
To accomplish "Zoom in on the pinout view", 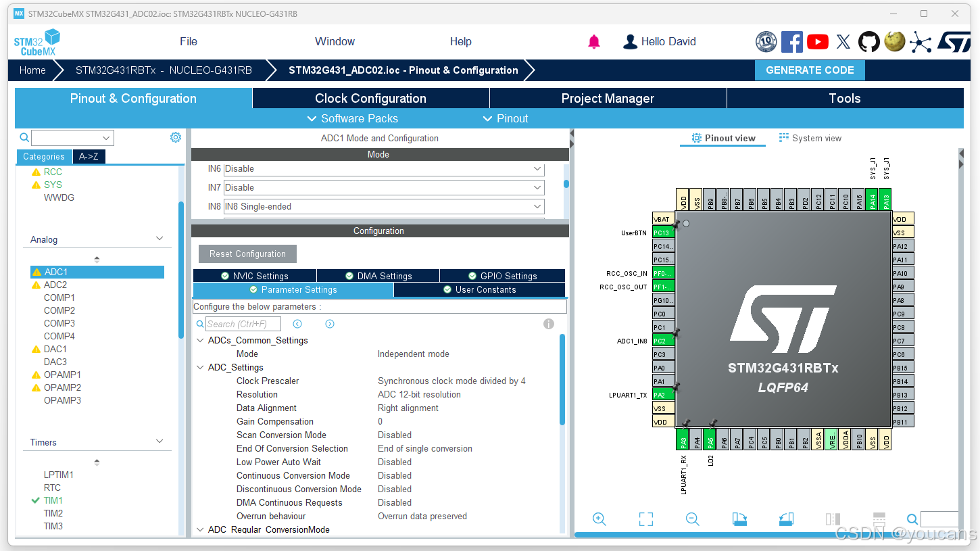I will click(599, 519).
